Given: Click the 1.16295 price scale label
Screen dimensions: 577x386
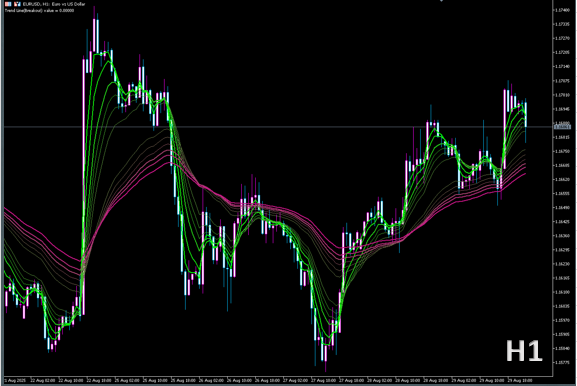Looking at the screenshot, I should pyautogui.click(x=562, y=250).
